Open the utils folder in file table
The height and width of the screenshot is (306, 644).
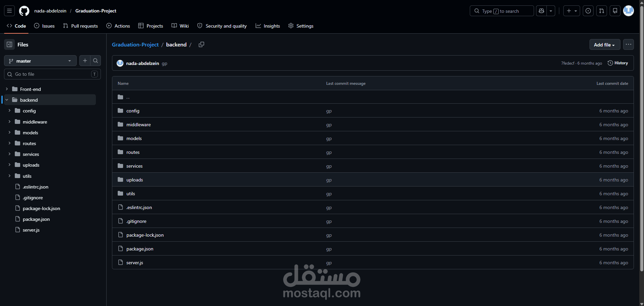(x=130, y=194)
